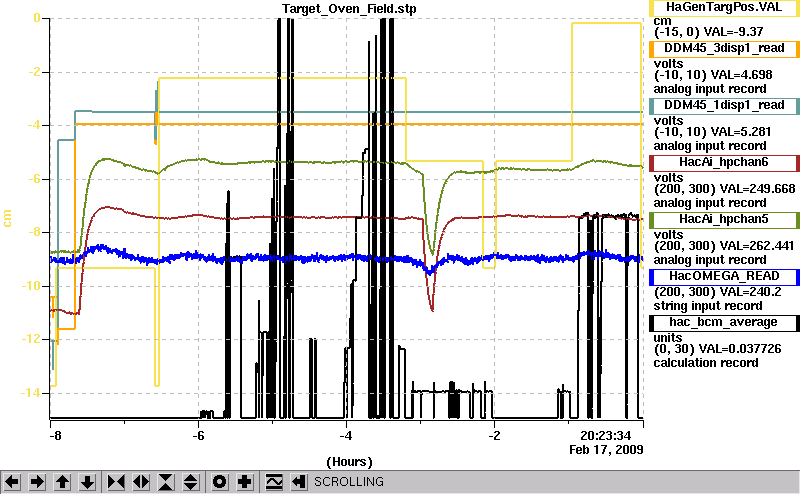Image resolution: width=800 pixels, height=494 pixels.
Task: Click the circle auto-scale toolbar button
Action: 219,482
